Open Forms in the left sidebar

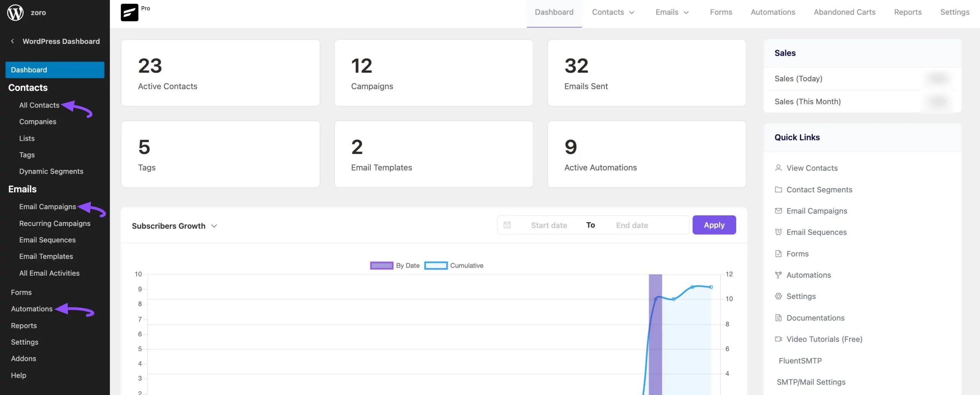click(x=21, y=292)
